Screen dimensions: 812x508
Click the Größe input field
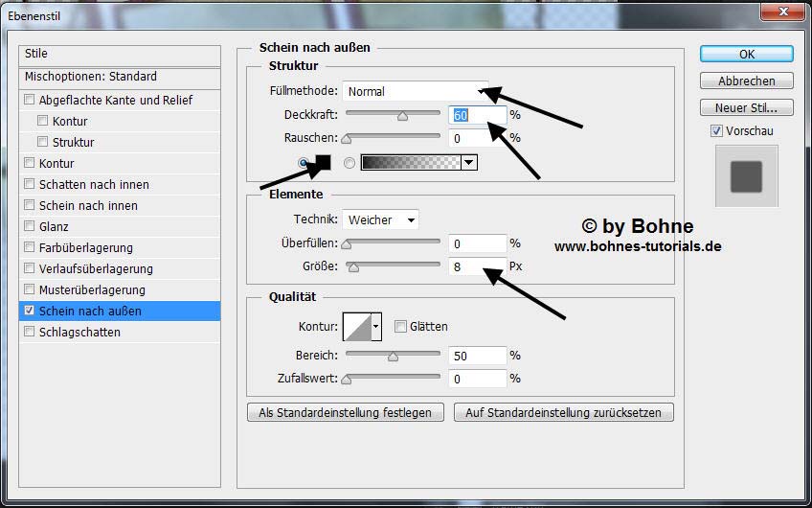tap(478, 267)
